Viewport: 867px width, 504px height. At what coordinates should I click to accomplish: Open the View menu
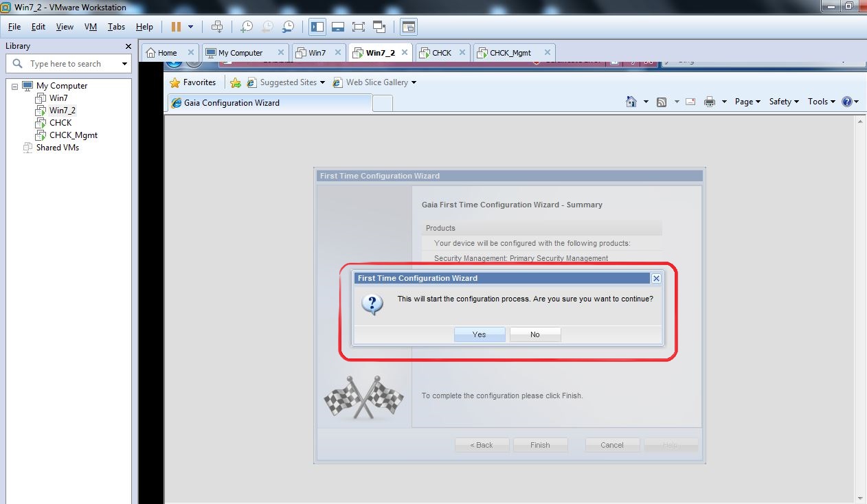65,27
